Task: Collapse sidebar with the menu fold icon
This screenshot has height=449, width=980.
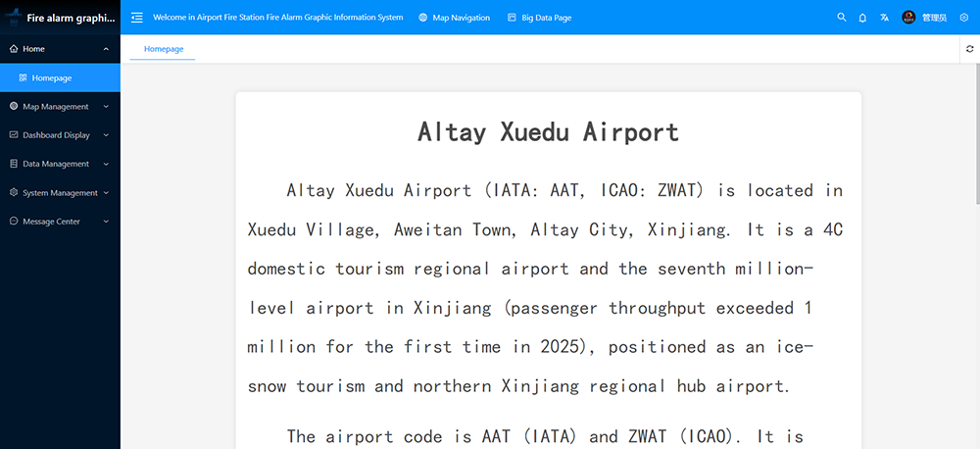Action: point(137,18)
